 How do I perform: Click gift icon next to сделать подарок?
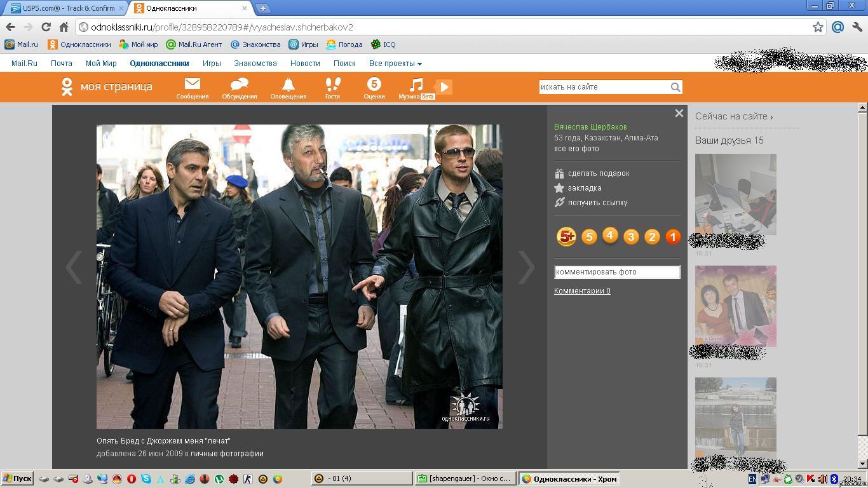tap(559, 173)
